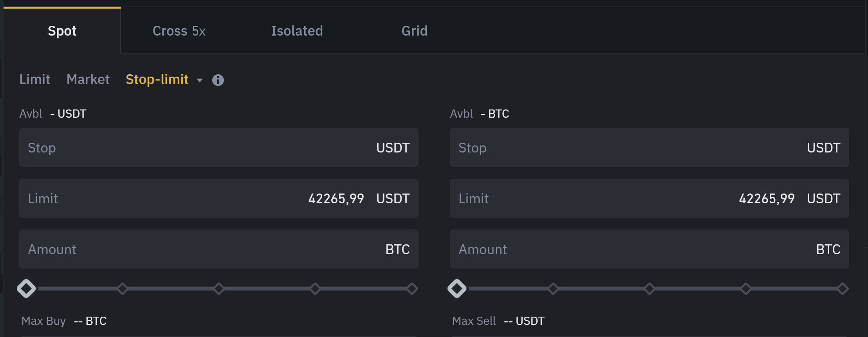Viewport: 868px width, 337px height.
Task: Set sell slider to 100 percent marker
Action: pos(842,289)
